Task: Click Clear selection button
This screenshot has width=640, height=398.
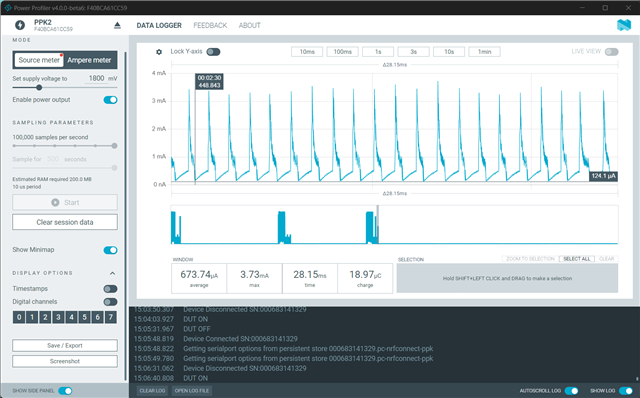Action: [606, 259]
